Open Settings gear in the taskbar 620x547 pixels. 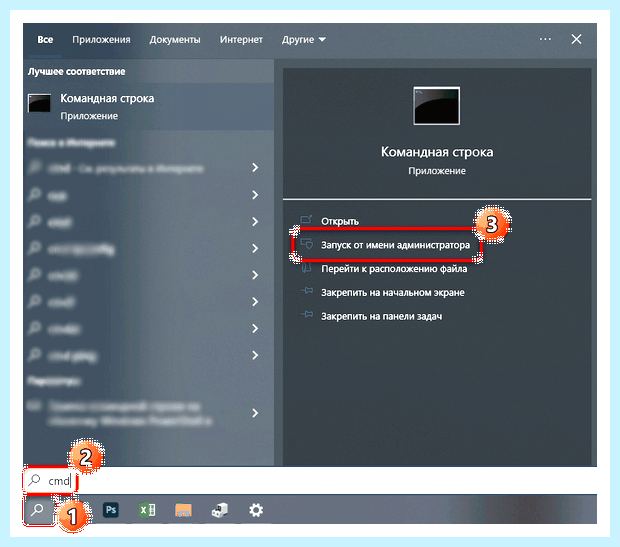click(x=256, y=510)
